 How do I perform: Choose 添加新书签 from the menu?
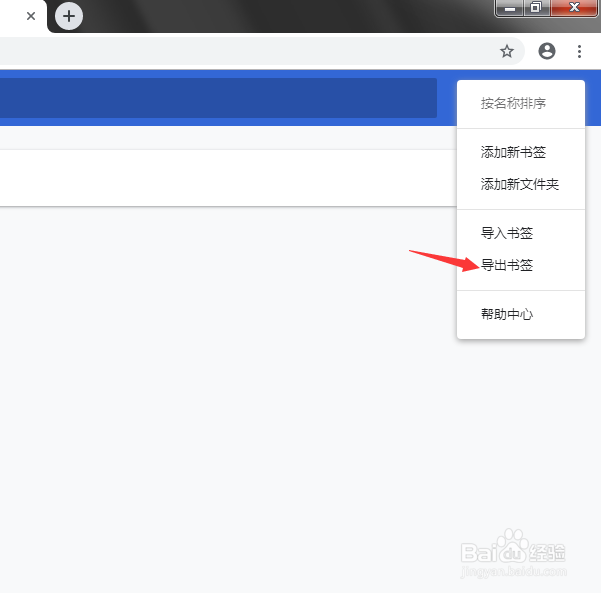pos(521,152)
